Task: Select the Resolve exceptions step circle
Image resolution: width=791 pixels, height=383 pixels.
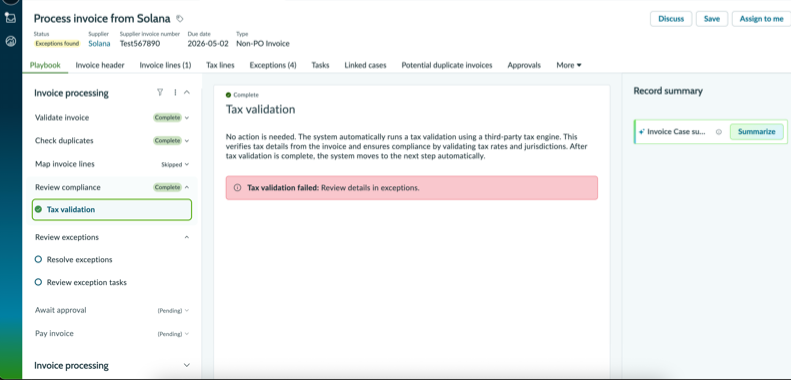Action: pyautogui.click(x=38, y=259)
